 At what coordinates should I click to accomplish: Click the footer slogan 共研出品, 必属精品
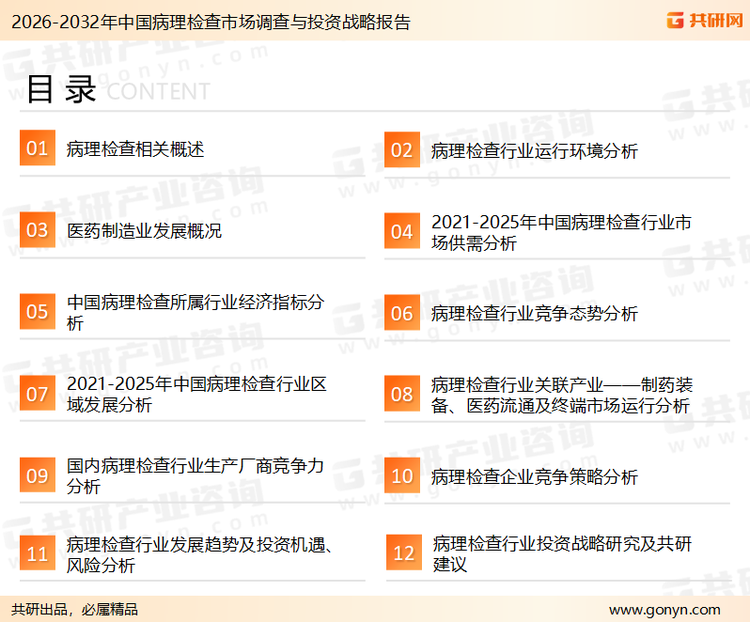75,610
